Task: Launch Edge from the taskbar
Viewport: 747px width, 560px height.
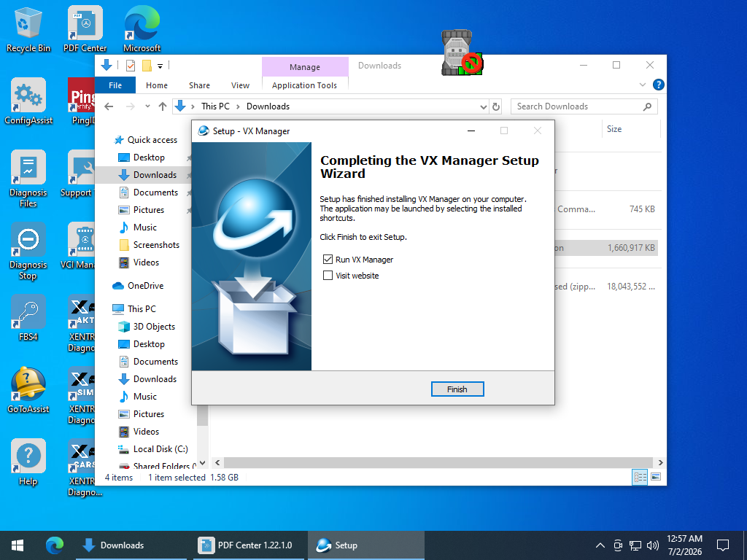Action: 54,545
